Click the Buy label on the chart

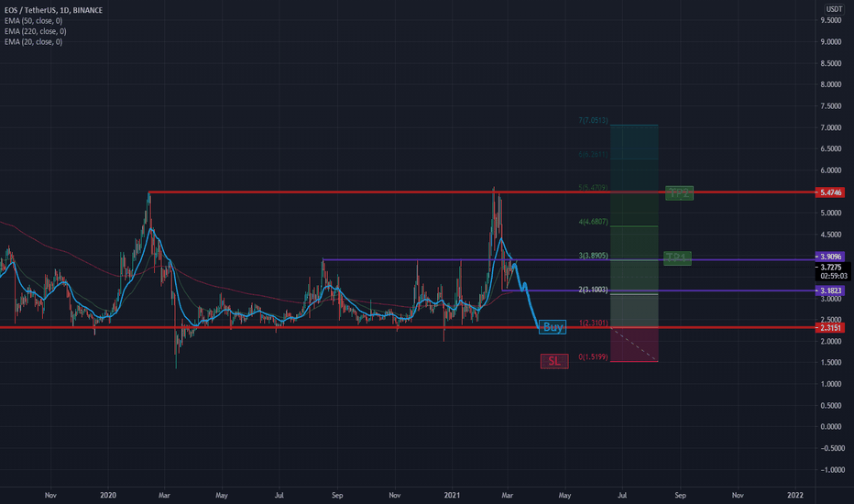553,327
